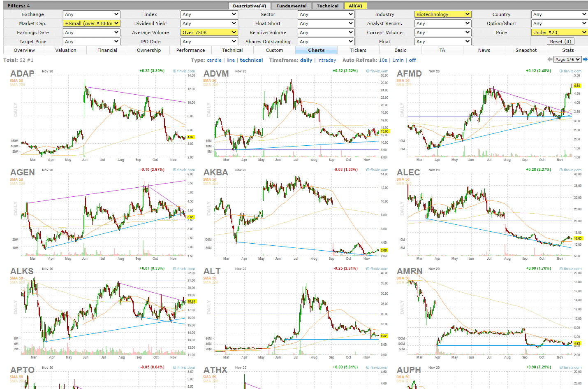Screen dimensions: 588x389
Task: Open the Basic view tab
Action: [x=400, y=50]
